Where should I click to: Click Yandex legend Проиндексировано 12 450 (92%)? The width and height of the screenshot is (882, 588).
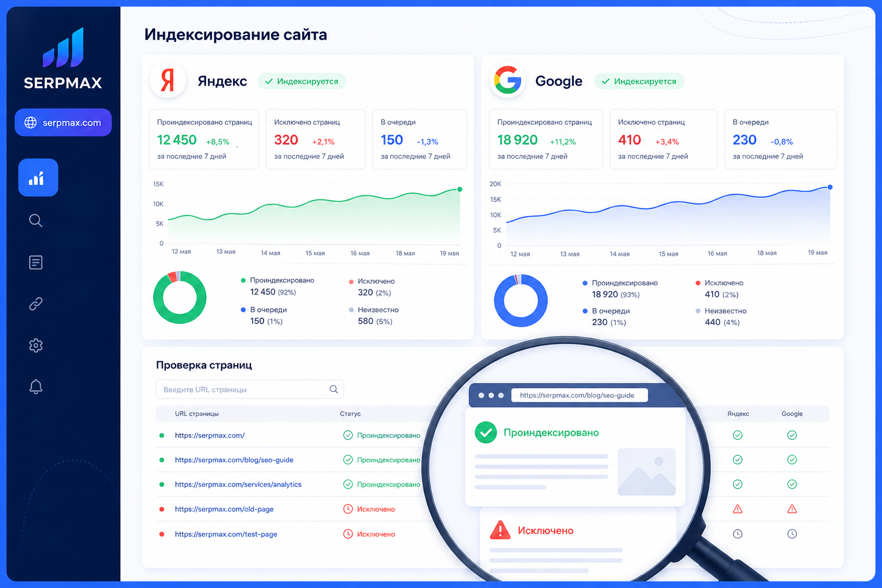277,286
